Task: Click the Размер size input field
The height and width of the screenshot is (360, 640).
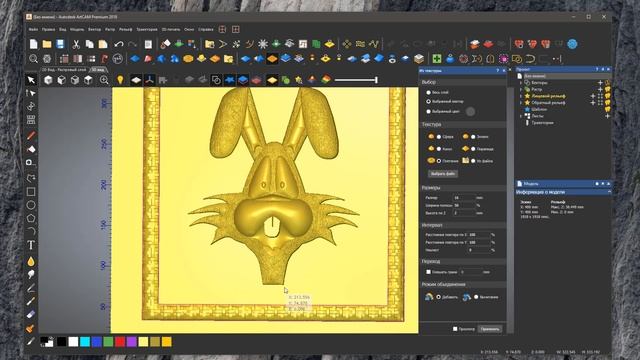Action: 464,198
